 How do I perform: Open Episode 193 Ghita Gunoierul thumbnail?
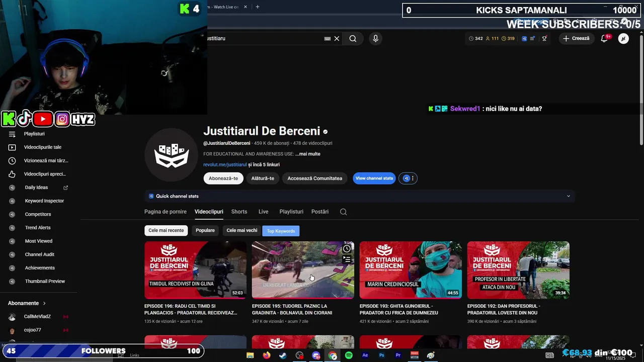pos(411,270)
